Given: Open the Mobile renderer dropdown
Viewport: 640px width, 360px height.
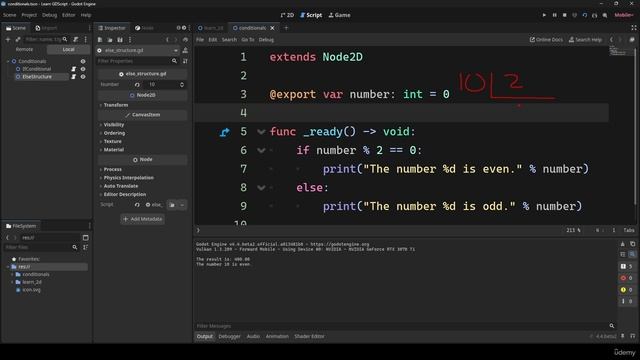Looking at the screenshot, I should click(x=624, y=15).
